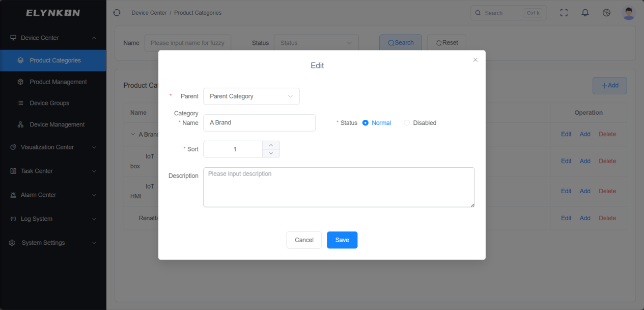Image resolution: width=644 pixels, height=310 pixels.
Task: Collapse the Device Center menu chevron
Action: (x=94, y=38)
